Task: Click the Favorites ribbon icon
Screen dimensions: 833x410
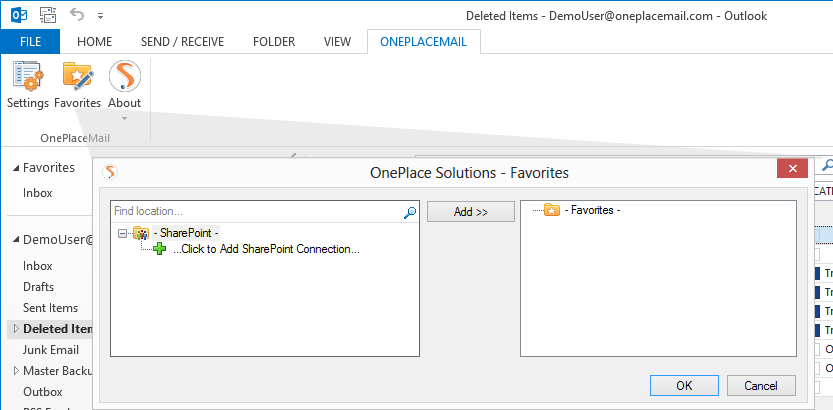Action: tap(77, 84)
